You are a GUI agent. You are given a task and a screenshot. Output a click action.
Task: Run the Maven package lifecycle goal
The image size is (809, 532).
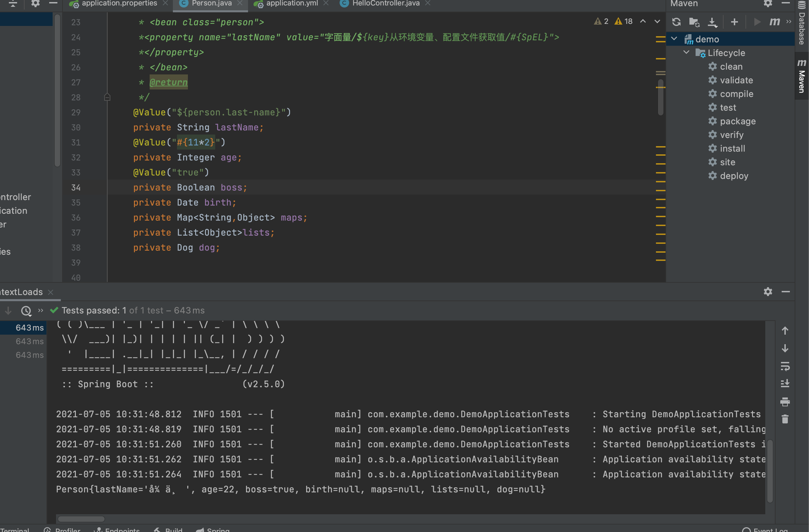pyautogui.click(x=738, y=121)
